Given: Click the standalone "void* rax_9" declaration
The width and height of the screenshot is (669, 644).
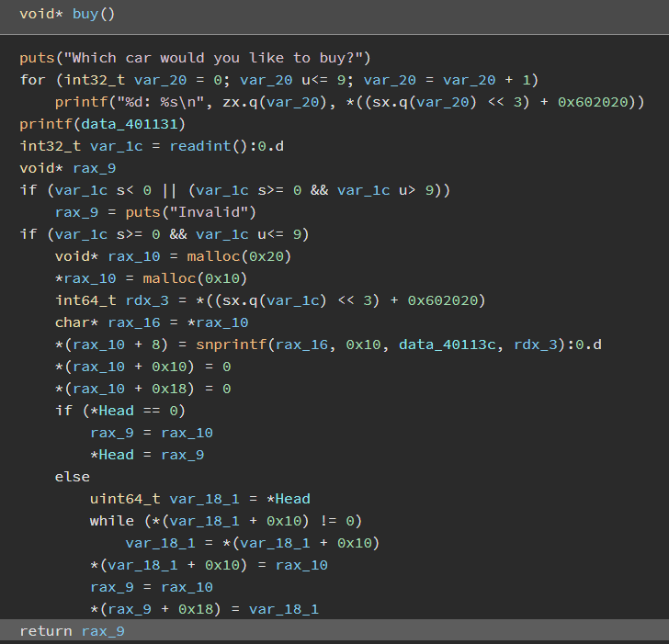Looking at the screenshot, I should tap(68, 168).
